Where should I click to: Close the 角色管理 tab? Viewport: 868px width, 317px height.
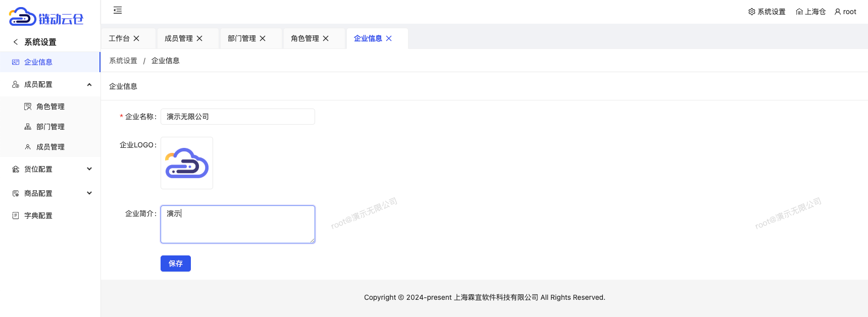coord(326,38)
